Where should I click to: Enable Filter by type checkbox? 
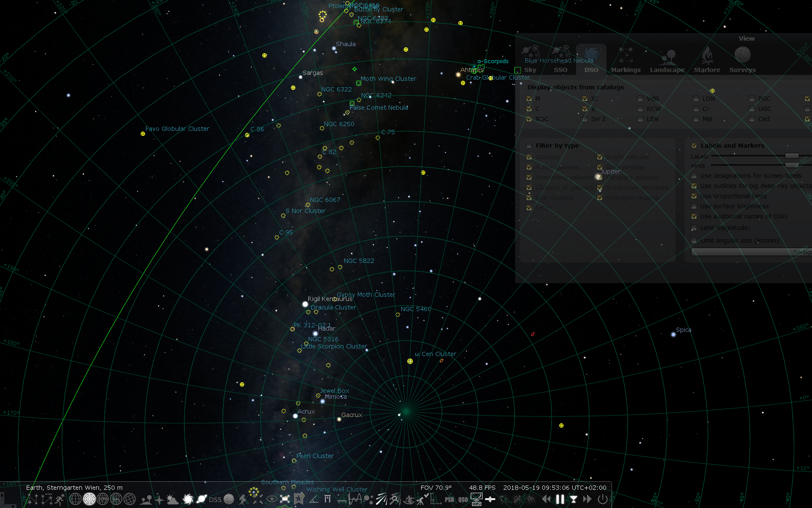pos(529,146)
